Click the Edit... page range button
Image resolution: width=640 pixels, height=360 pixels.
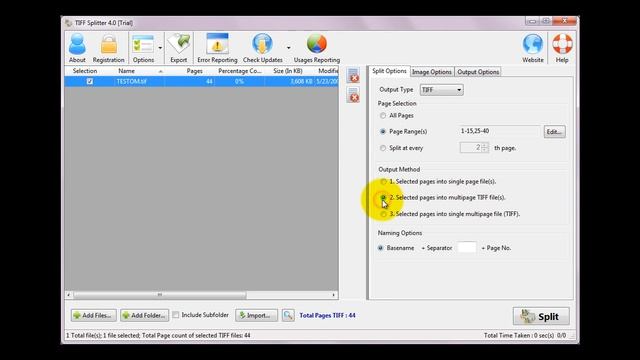click(554, 132)
